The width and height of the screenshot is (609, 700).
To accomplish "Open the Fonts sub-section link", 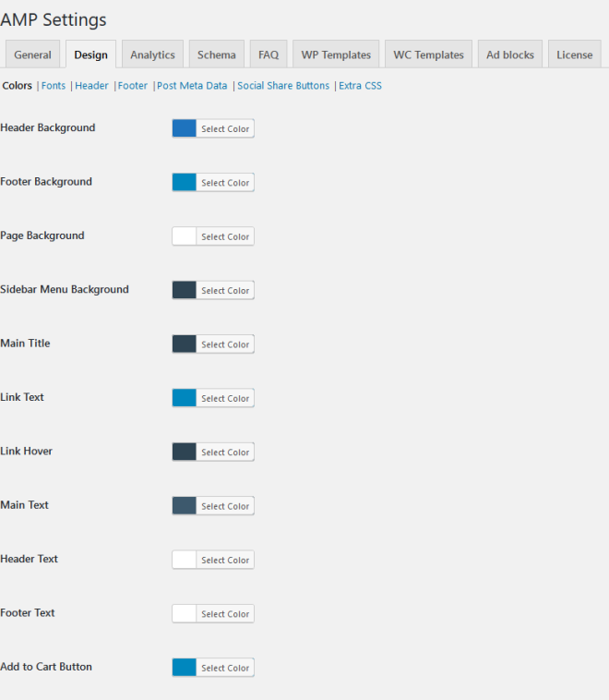I will point(54,85).
